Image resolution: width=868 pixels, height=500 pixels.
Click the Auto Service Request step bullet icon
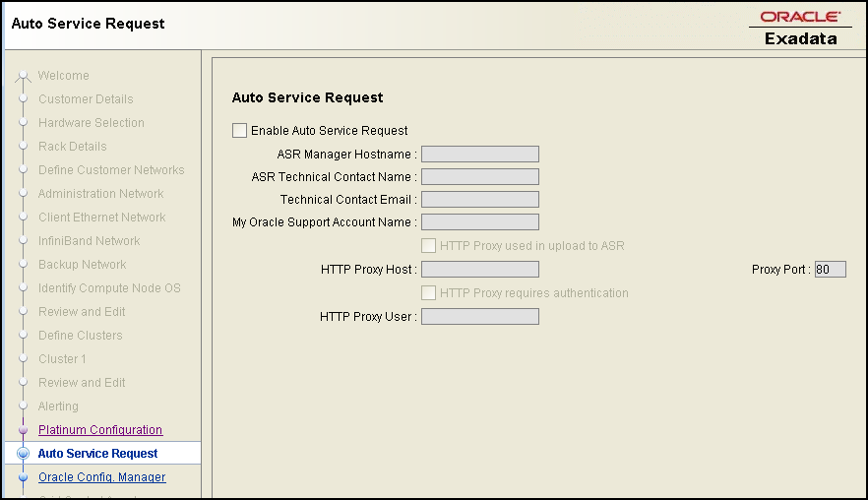[24, 454]
